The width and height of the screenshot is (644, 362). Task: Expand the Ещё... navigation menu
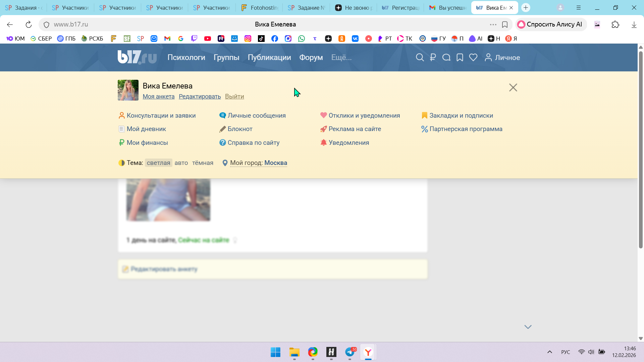coord(341,58)
